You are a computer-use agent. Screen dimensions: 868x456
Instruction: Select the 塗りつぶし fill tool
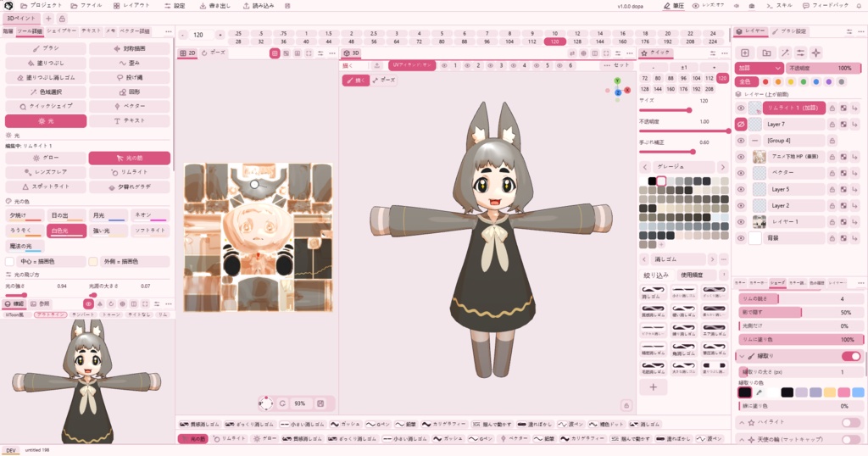click(46, 63)
